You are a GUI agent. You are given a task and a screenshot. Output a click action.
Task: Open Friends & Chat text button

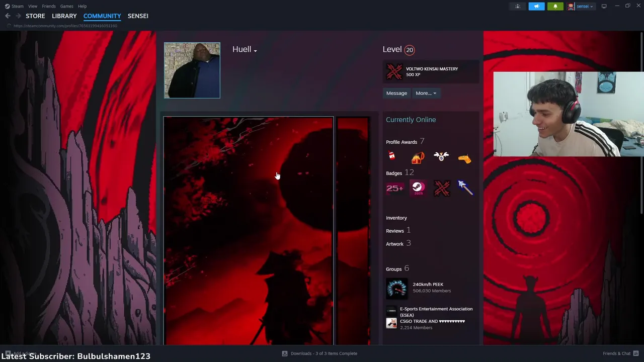point(617,353)
